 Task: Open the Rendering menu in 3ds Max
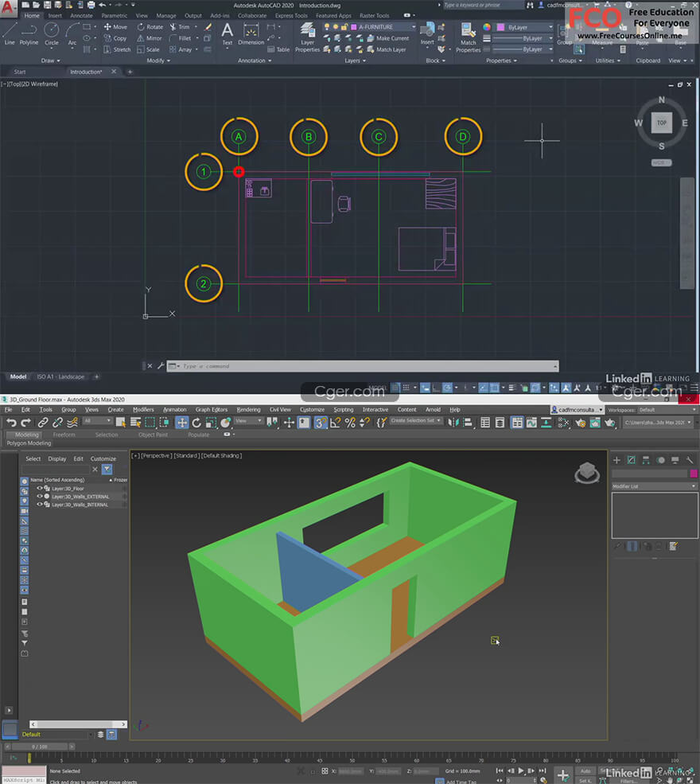click(x=248, y=409)
